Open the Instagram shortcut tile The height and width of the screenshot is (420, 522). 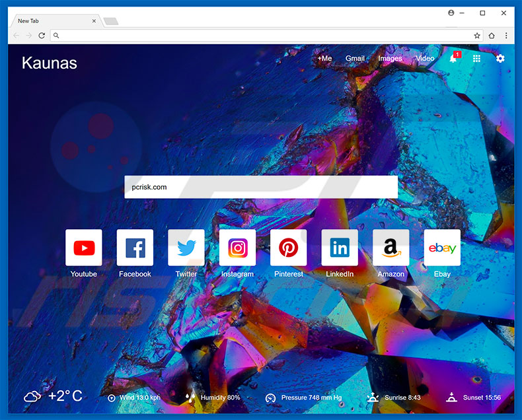[238, 248]
